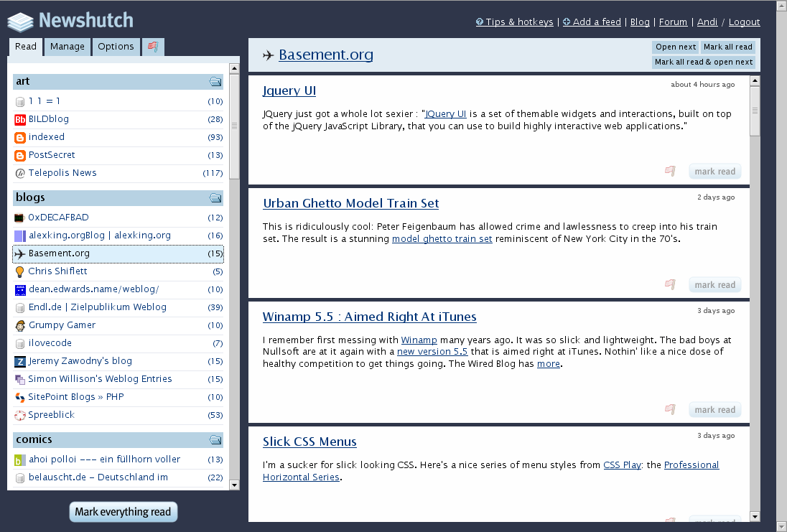Switch to the Manage tab

67,47
